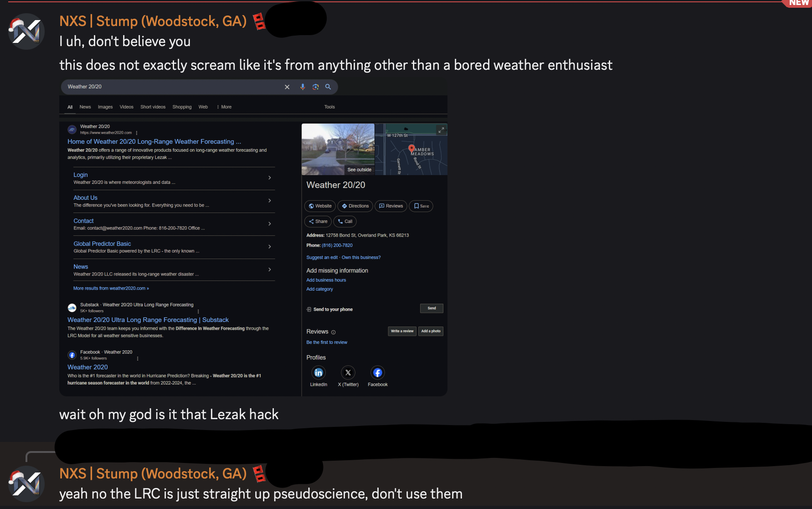Click the Weather 20/20 search input field
Screen dimensions: 812x509
[x=173, y=87]
